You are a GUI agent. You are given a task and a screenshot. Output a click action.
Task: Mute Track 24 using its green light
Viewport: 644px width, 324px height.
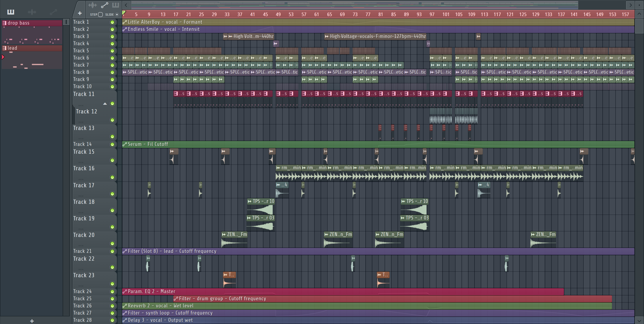tap(112, 292)
